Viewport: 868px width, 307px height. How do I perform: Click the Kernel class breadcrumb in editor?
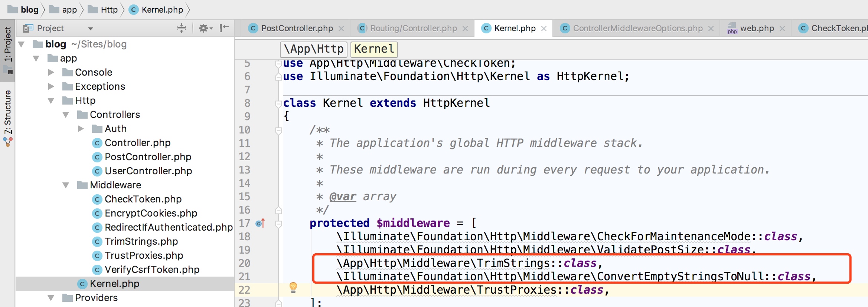click(374, 49)
